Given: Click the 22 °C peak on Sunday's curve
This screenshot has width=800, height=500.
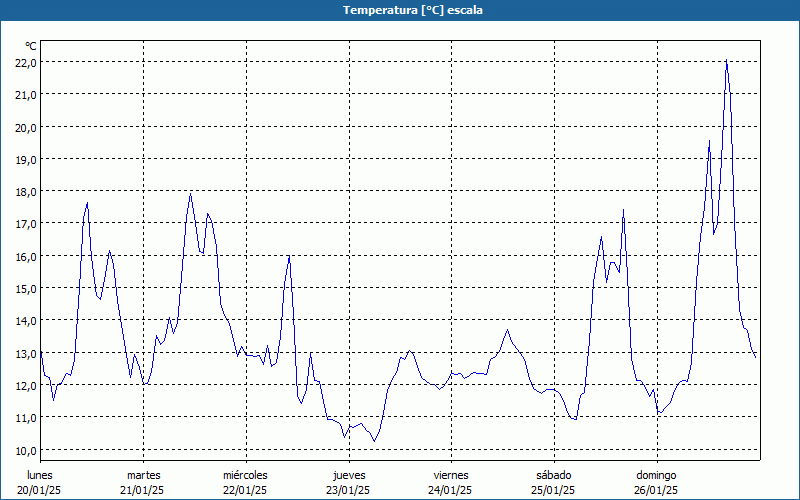Looking at the screenshot, I should pyautogui.click(x=727, y=60).
